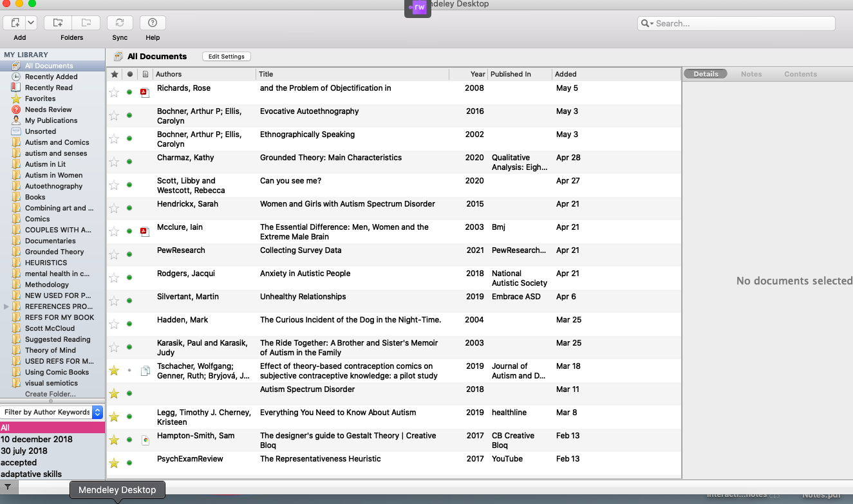Open the PDF icon for Richards, Rose
This screenshot has height=504, width=853.
coord(145,92)
